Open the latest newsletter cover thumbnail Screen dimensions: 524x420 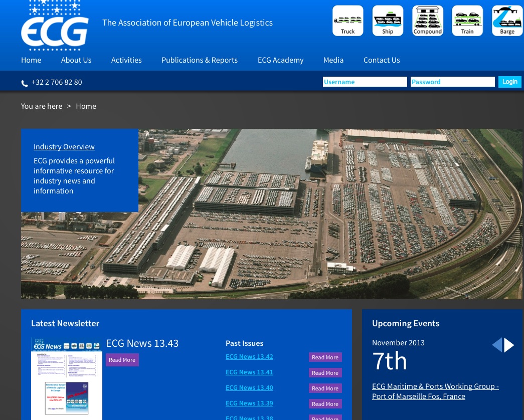[x=67, y=379]
